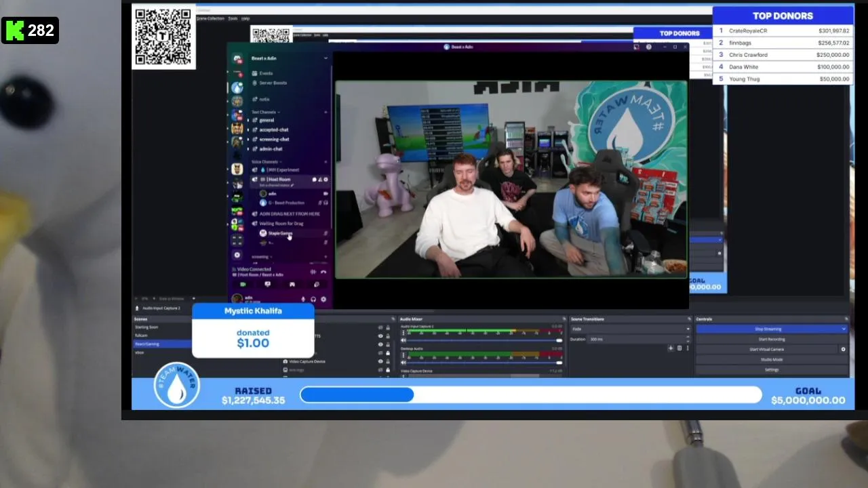Open Discord direct messages home icon
Screen dimensions: 868x488
click(237, 59)
